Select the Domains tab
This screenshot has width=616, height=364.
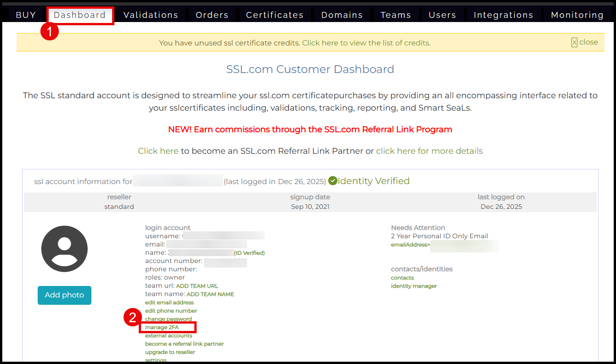[x=342, y=15]
